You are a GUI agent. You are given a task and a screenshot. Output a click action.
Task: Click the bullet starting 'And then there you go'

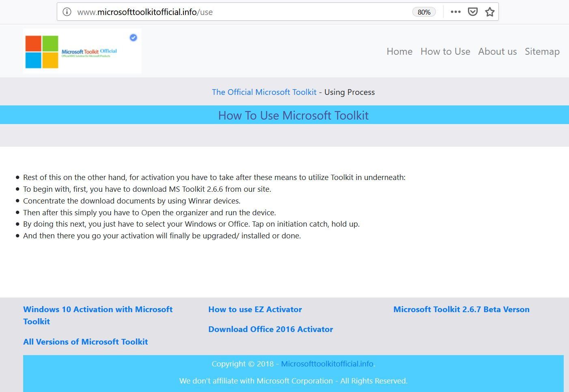162,236
